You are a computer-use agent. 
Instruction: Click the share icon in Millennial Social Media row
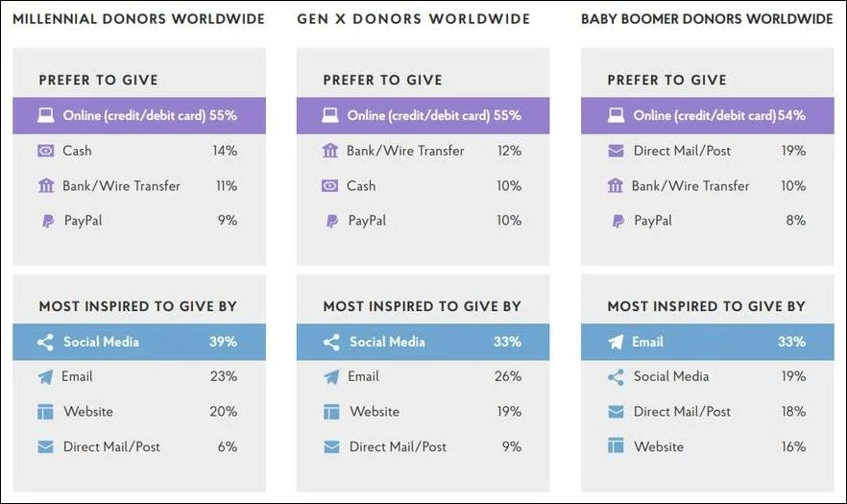coord(46,342)
